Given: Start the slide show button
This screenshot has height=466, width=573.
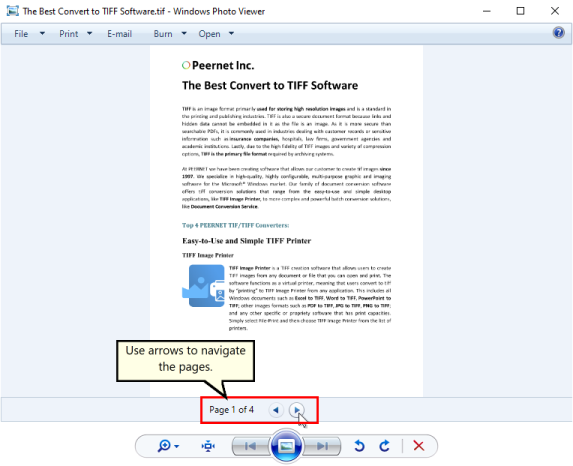Looking at the screenshot, I should (x=286, y=446).
